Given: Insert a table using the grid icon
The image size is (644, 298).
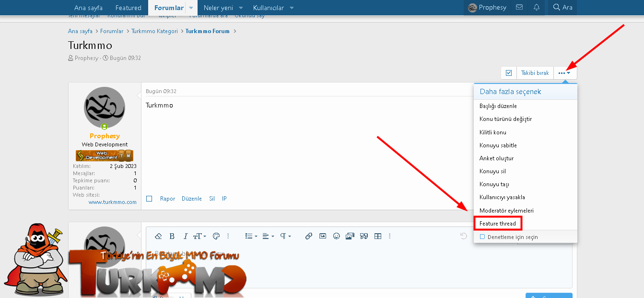Looking at the screenshot, I should [378, 236].
